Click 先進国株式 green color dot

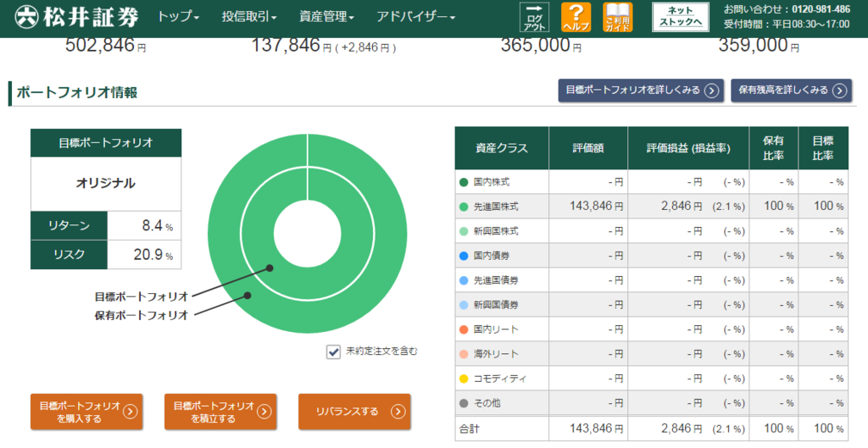pos(464,207)
